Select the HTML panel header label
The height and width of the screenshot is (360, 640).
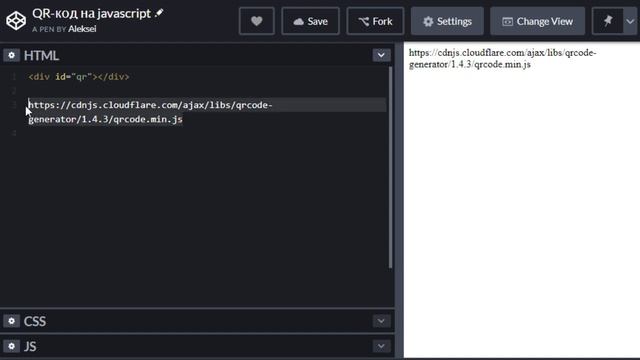click(41, 56)
